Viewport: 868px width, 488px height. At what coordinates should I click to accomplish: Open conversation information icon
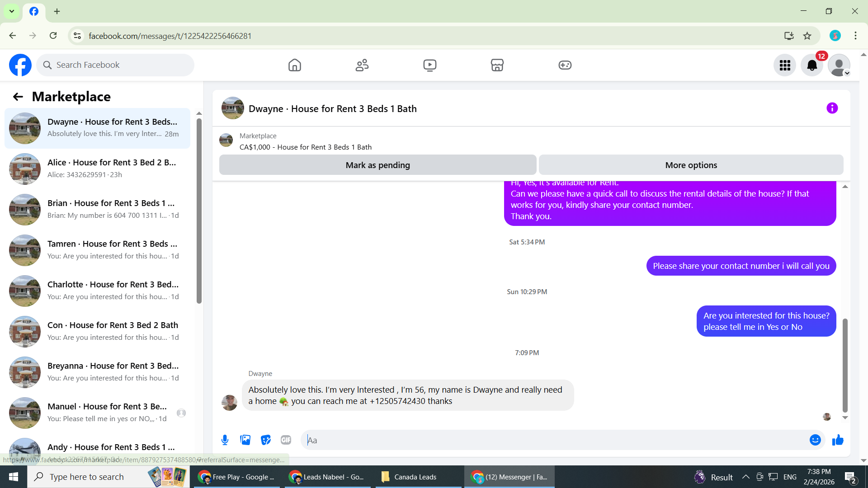pos(832,108)
